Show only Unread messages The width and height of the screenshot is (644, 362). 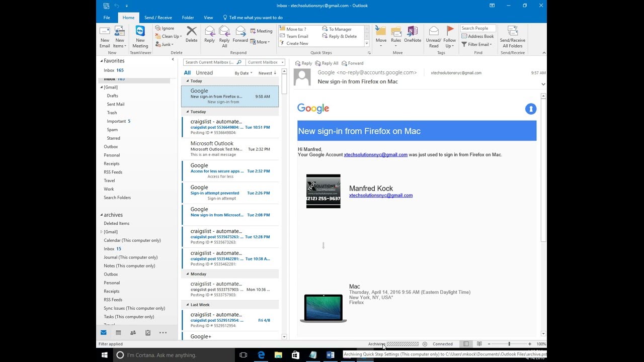click(x=204, y=73)
